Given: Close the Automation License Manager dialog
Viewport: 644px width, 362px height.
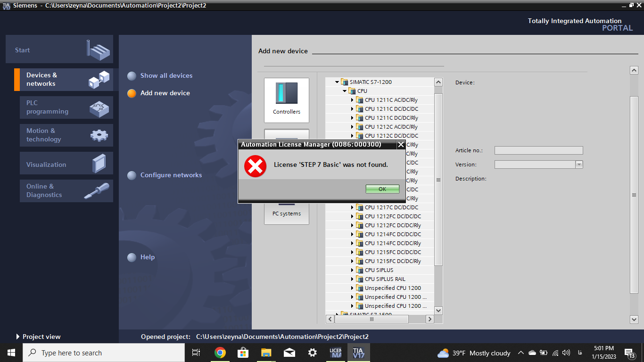Looking at the screenshot, I should pyautogui.click(x=401, y=145).
